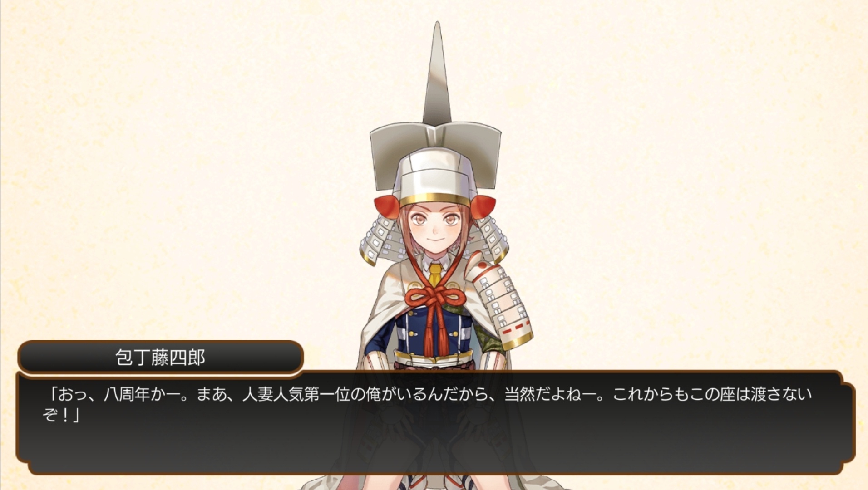Click the white shoulder armor plate
Viewport: 868px width, 490px height.
click(501, 299)
